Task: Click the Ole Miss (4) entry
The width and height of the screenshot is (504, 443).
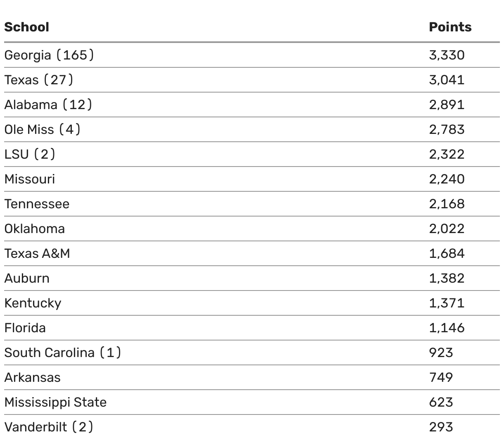Action: coord(43,129)
